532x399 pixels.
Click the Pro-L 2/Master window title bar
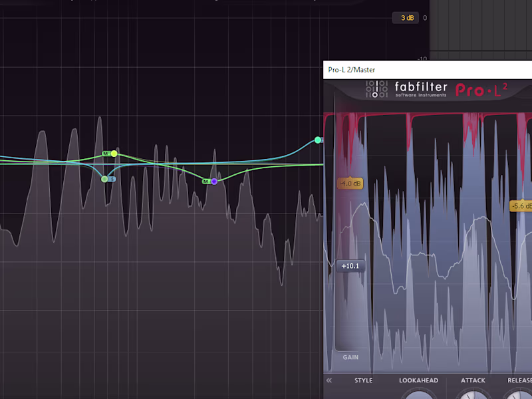pos(428,70)
